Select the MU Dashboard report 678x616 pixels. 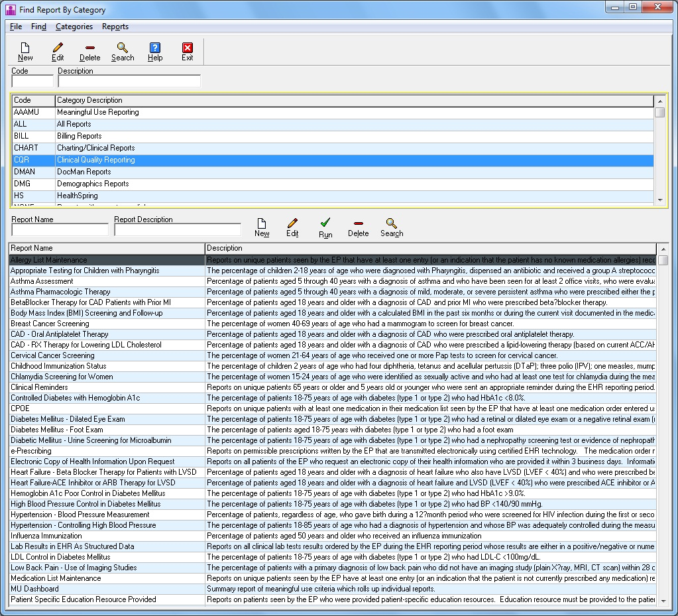point(333,589)
